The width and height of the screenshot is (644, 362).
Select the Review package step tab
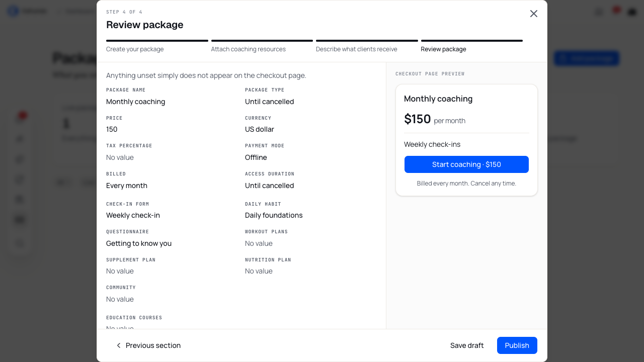click(x=472, y=46)
